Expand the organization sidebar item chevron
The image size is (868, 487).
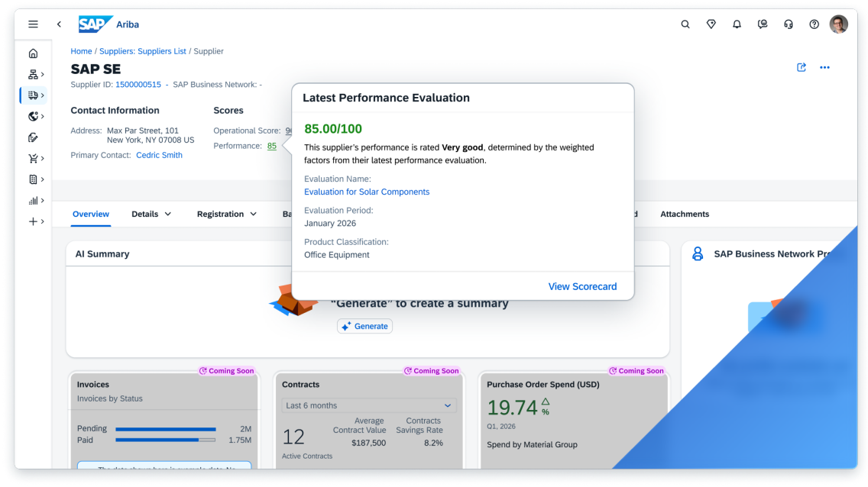pos(43,75)
